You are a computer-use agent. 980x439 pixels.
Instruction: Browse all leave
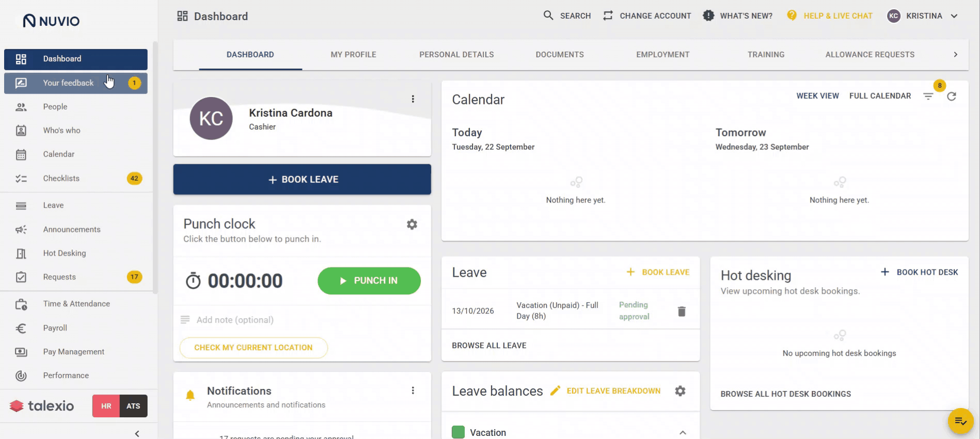(x=489, y=346)
